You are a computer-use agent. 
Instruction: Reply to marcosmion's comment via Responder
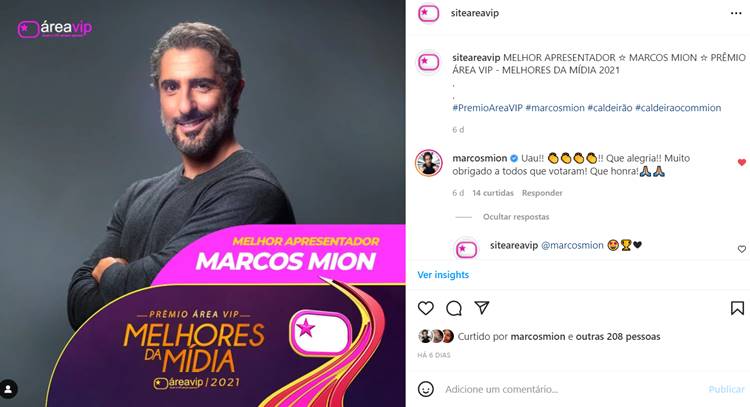pos(542,193)
